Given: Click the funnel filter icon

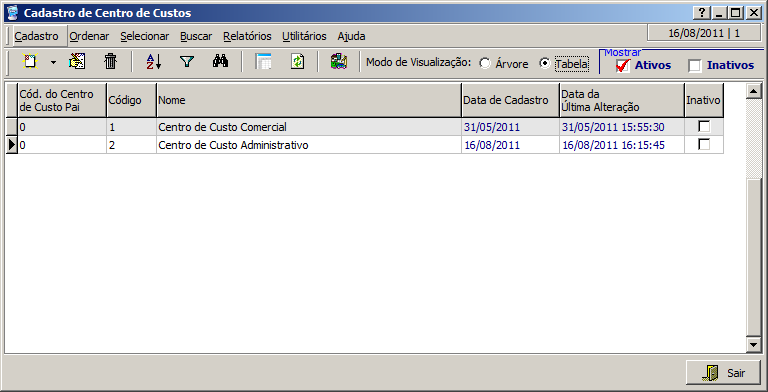Looking at the screenshot, I should 187,62.
